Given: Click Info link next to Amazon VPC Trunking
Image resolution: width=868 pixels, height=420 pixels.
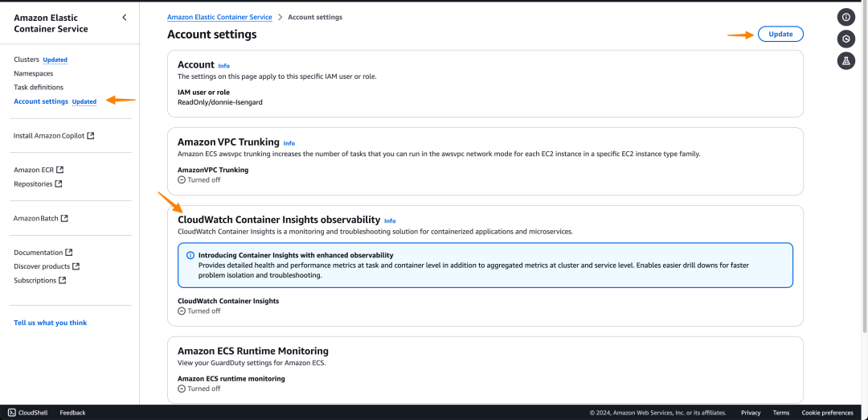Looking at the screenshot, I should point(289,143).
